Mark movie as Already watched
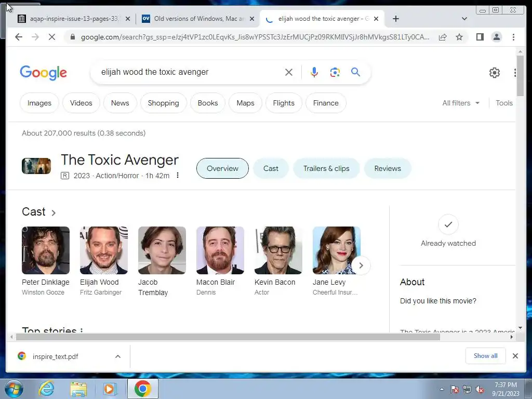The image size is (532, 399). [x=448, y=224]
